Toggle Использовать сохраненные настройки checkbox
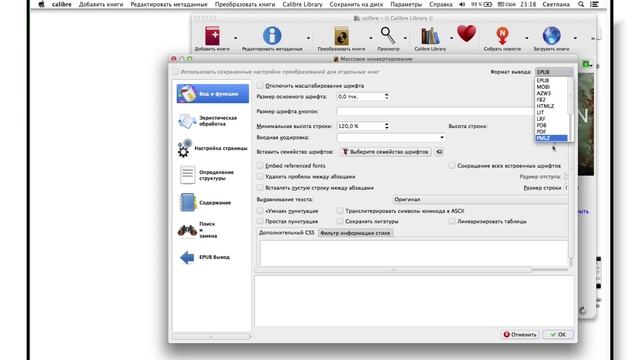Viewport: 640px width, 360px height. [176, 72]
